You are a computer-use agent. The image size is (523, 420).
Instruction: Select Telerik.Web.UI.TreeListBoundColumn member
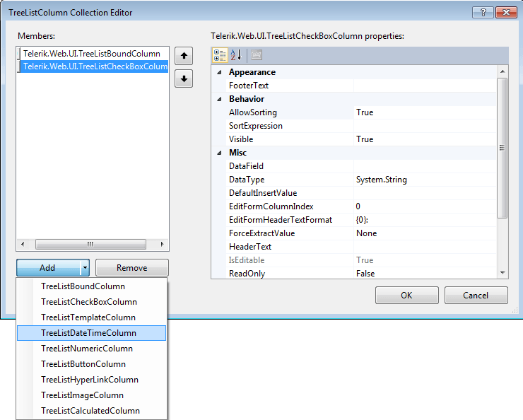pyautogui.click(x=92, y=54)
